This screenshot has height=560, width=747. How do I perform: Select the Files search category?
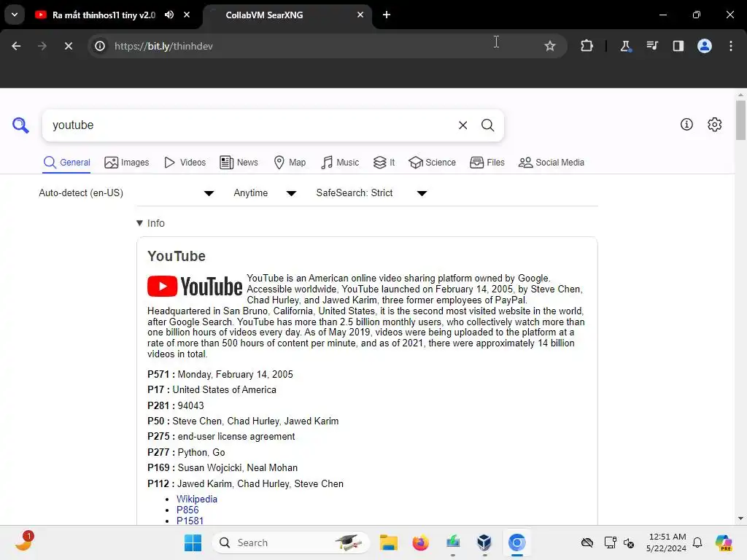pos(487,163)
